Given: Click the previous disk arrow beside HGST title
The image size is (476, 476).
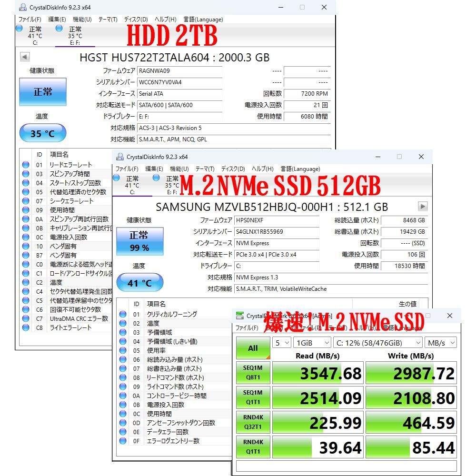Looking at the screenshot, I should pos(25,58).
